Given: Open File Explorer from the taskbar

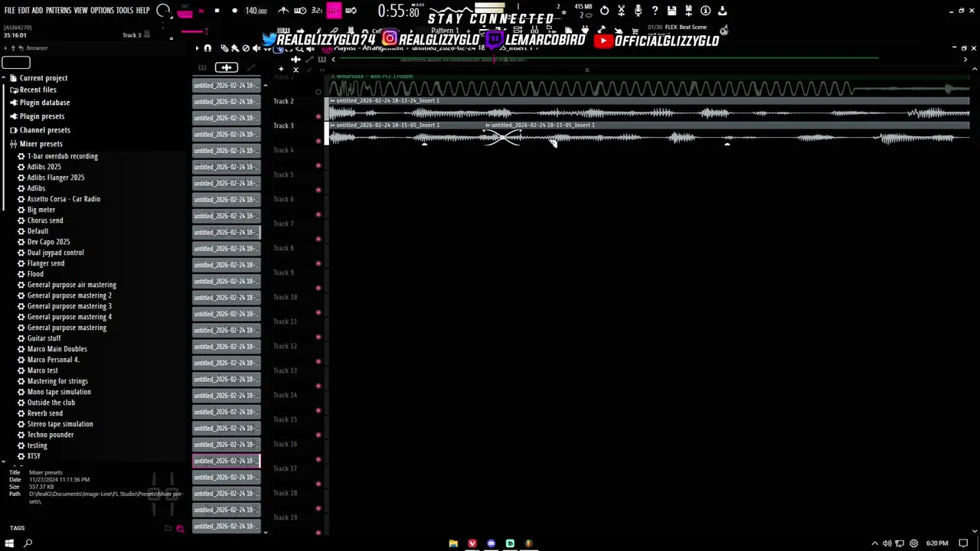Looking at the screenshot, I should click(x=453, y=543).
